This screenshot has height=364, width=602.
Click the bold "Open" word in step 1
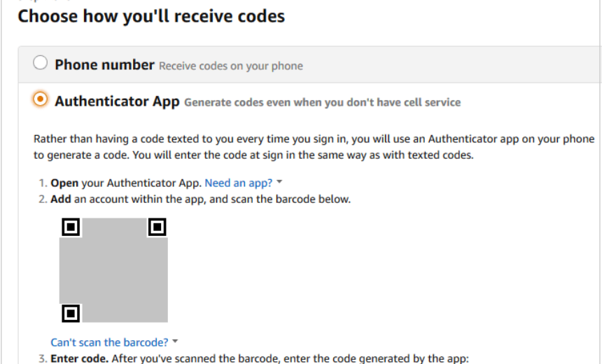point(64,183)
